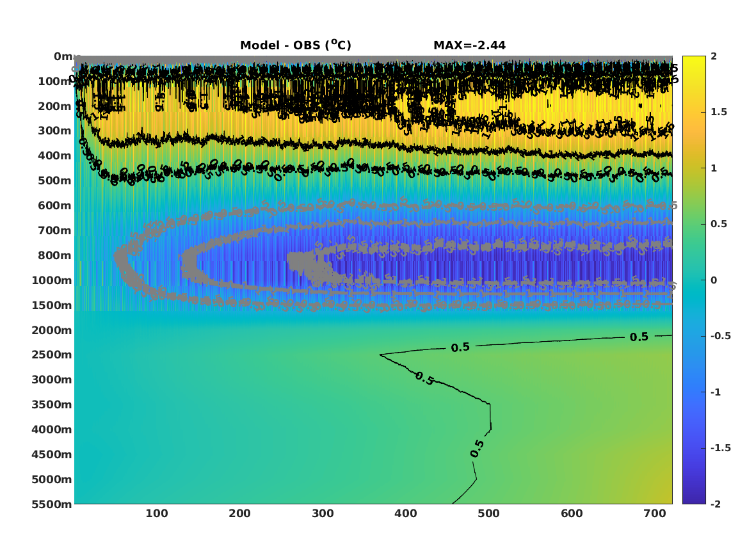The image size is (747, 560).
Task: Select the "3500m" depth axis label
Action: click(52, 404)
